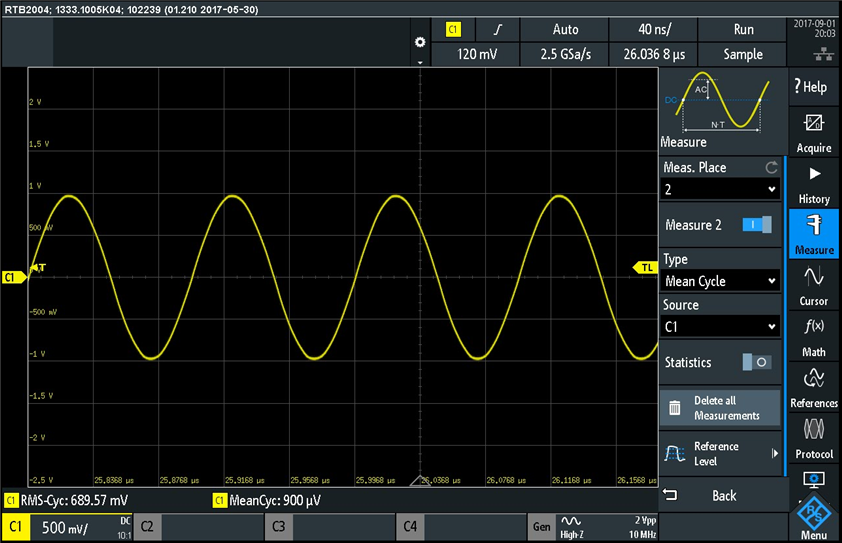The image size is (842, 543).
Task: Expand the Type dropdown showing Mean Cycle
Action: coord(719,281)
